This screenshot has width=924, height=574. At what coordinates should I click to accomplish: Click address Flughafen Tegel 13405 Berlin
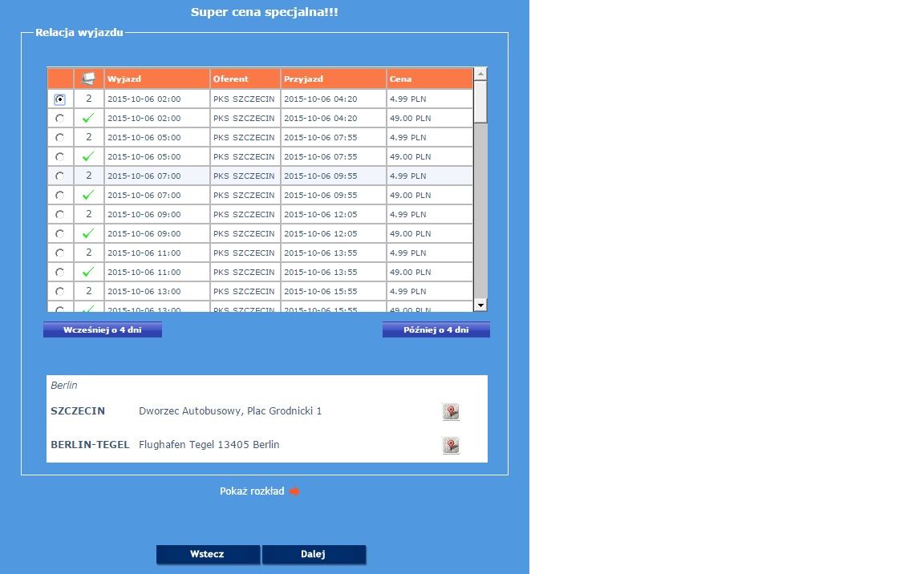click(x=209, y=444)
